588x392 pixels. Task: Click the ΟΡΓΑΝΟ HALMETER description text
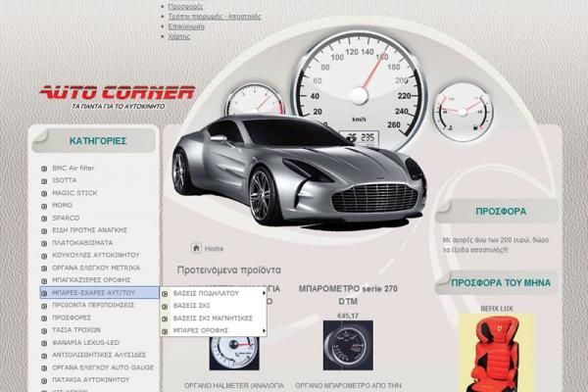tap(234, 385)
